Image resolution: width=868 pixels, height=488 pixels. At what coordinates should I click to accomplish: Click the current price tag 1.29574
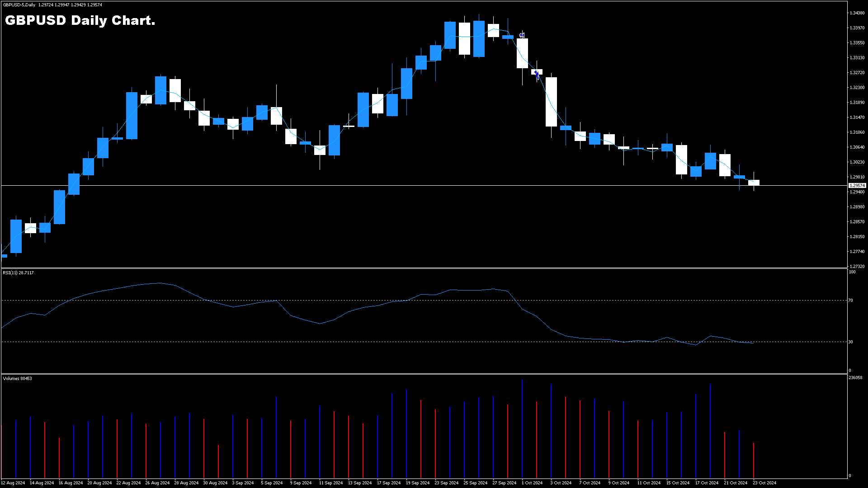click(857, 186)
